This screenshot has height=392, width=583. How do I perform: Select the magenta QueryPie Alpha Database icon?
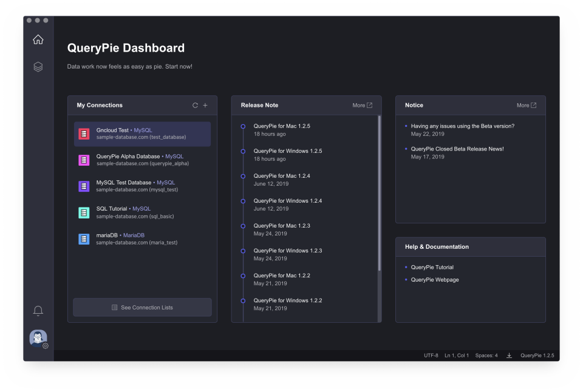84,160
